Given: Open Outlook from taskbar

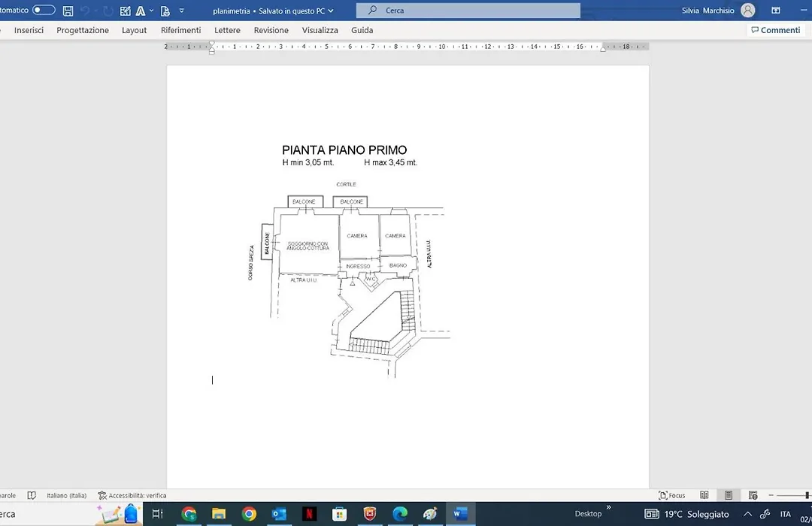Looking at the screenshot, I should [279, 513].
